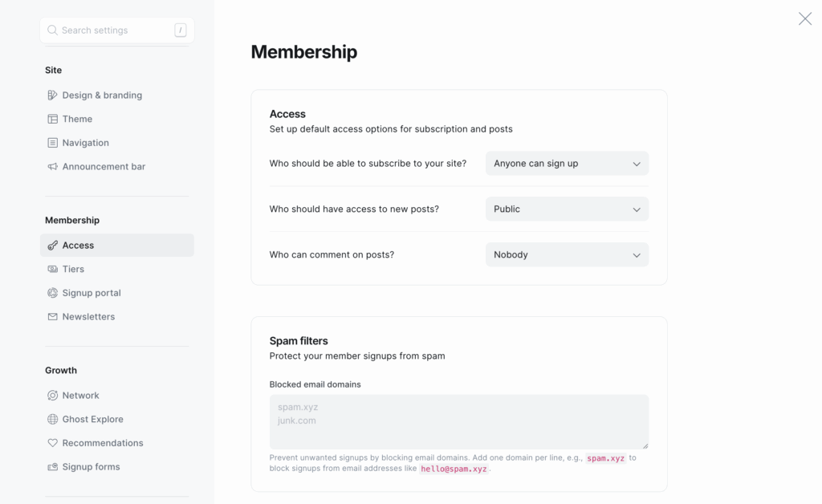Open the 'Nobody' comments permission dropdown
Image resolution: width=822 pixels, height=504 pixels.
[567, 254]
